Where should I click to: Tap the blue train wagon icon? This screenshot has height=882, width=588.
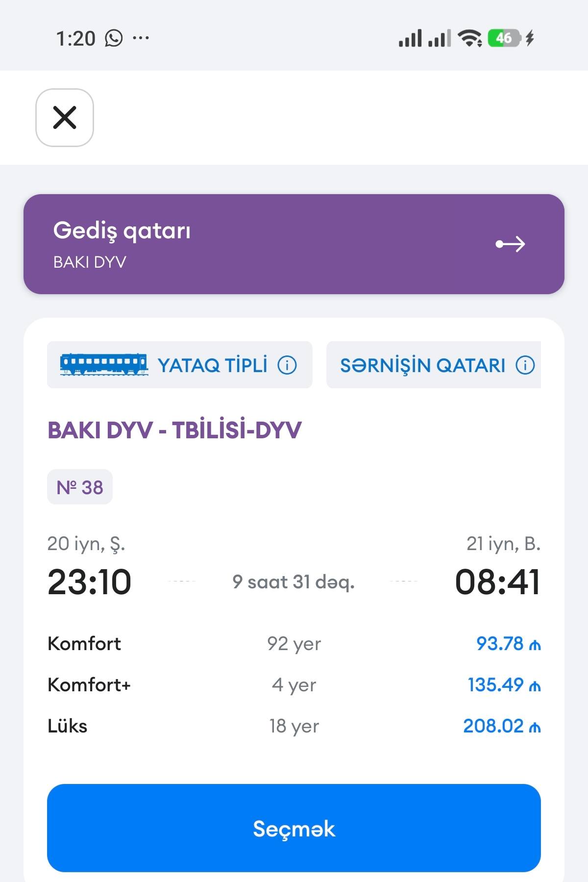coord(104,364)
